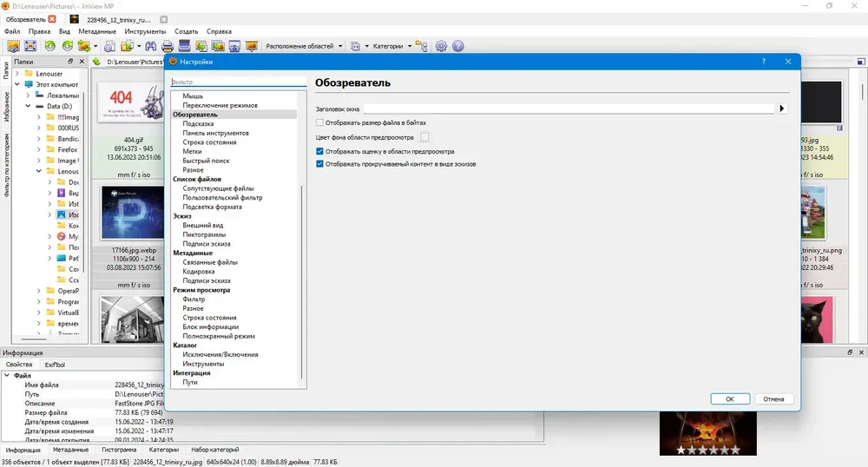Viewport: 868px width, 467px height.
Task: Select the 404.gif thumbnail
Action: coord(132,102)
